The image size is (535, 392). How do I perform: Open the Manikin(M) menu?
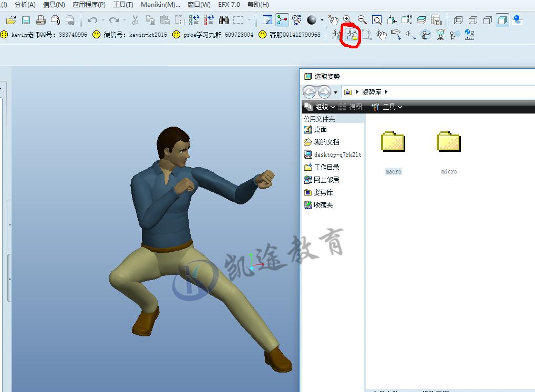pos(161,4)
